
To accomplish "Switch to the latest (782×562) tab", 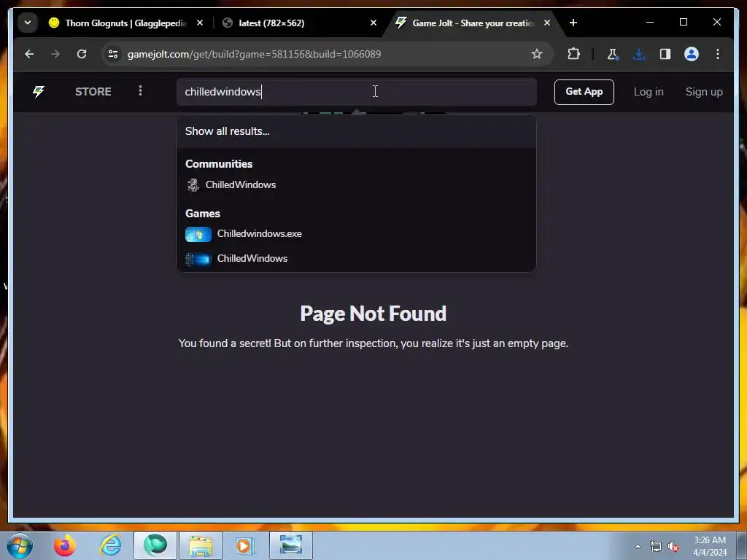I will [298, 23].
